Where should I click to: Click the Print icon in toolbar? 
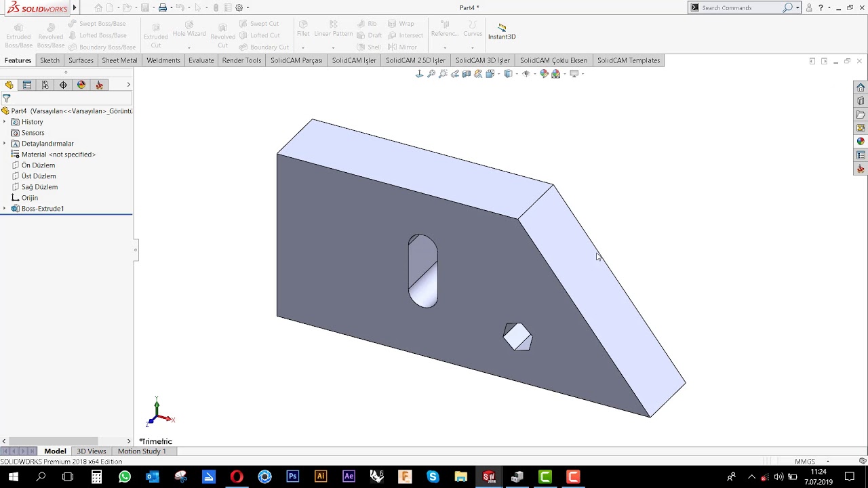tap(162, 7)
